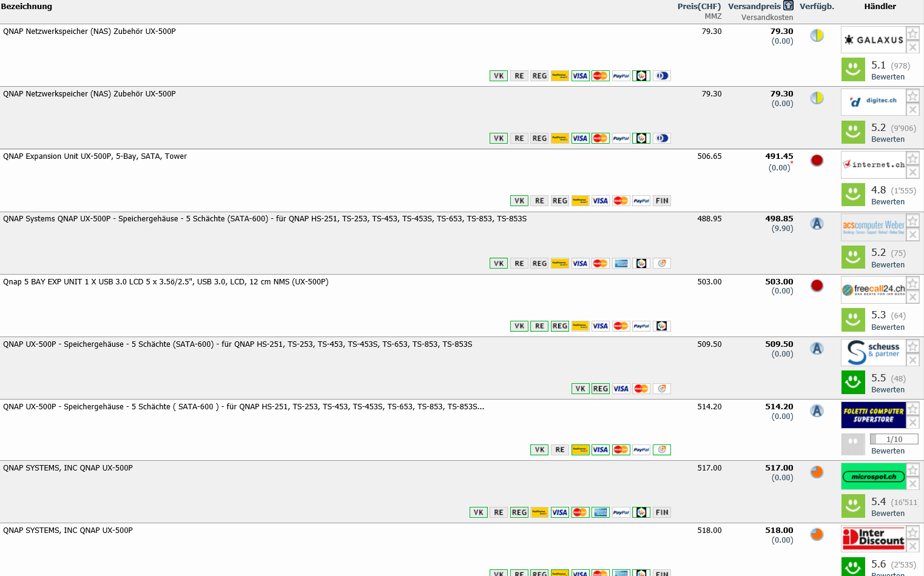Click Bewerten link under Galaxus rating
Viewport: 924px width, 576px height.
[888, 77]
